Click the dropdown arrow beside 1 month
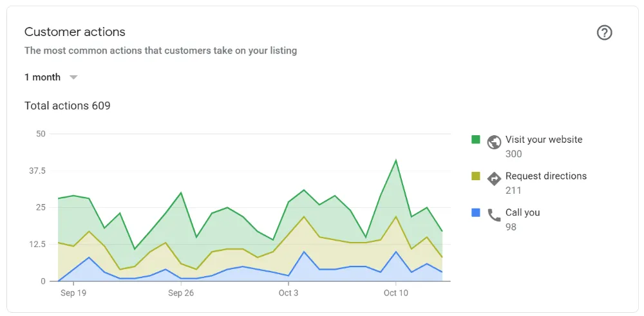644x316 pixels. (x=73, y=77)
